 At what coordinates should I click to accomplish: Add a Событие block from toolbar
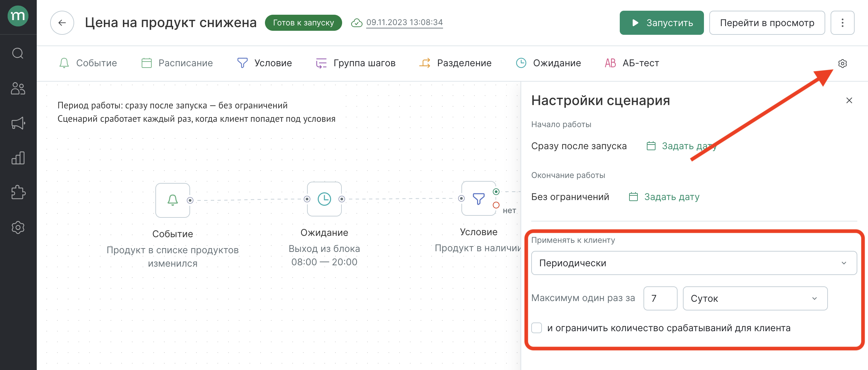click(88, 63)
